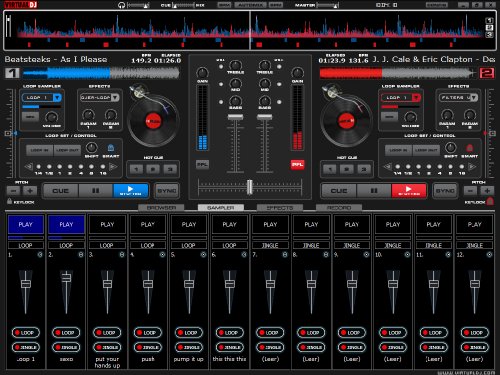Open the Record tab
The width and height of the screenshot is (500, 375).
339,208
